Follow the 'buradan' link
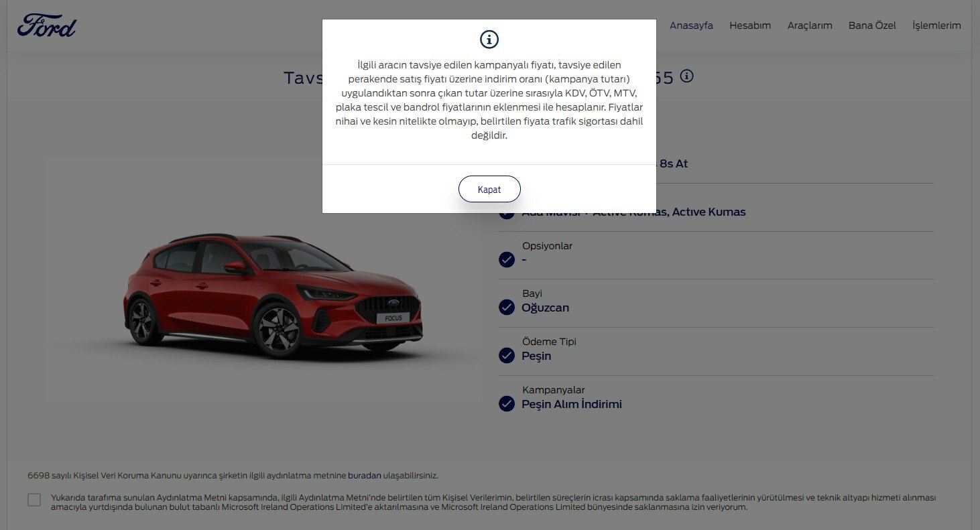 (x=365, y=476)
